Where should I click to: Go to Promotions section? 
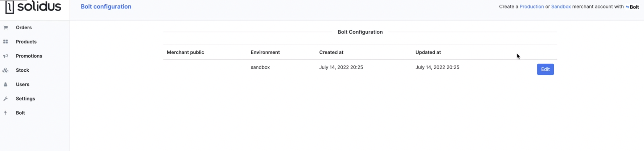(29, 56)
